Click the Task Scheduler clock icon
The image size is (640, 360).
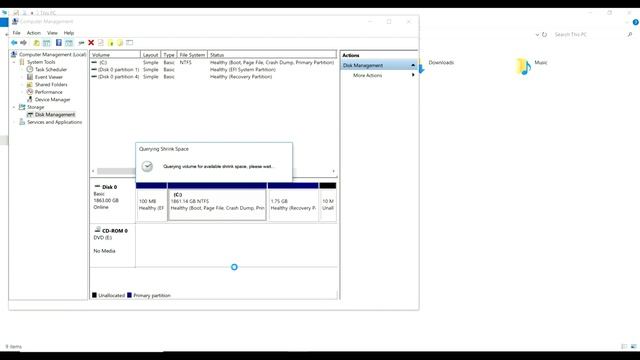(30, 69)
